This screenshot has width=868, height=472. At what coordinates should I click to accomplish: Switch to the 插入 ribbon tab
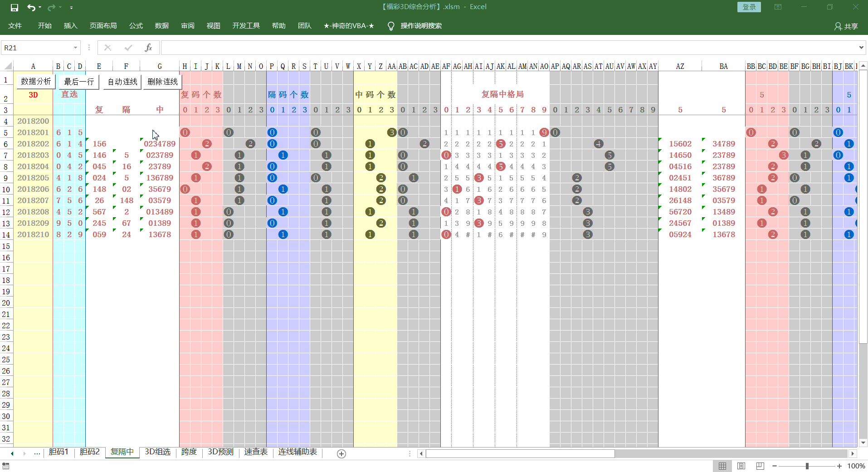[x=70, y=26]
